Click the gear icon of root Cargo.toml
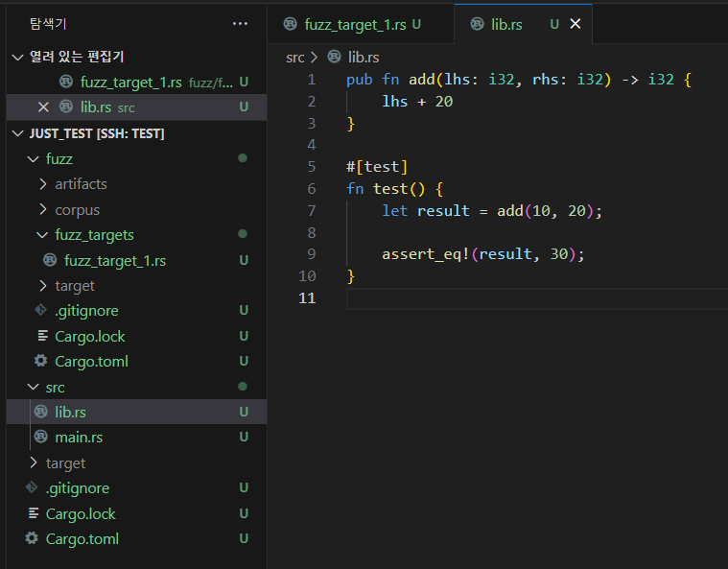 click(32, 539)
